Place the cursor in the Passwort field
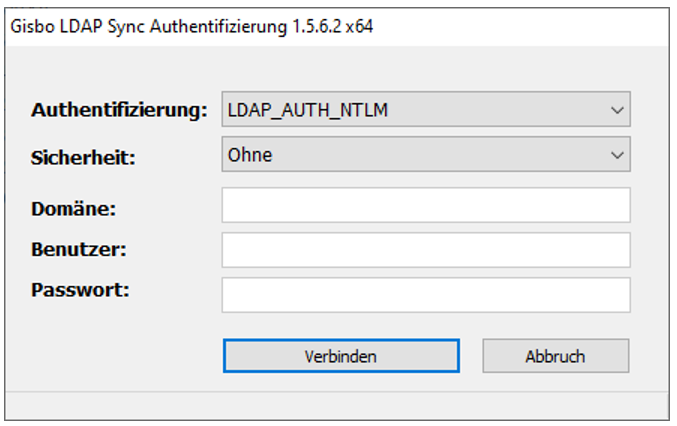 click(x=426, y=295)
